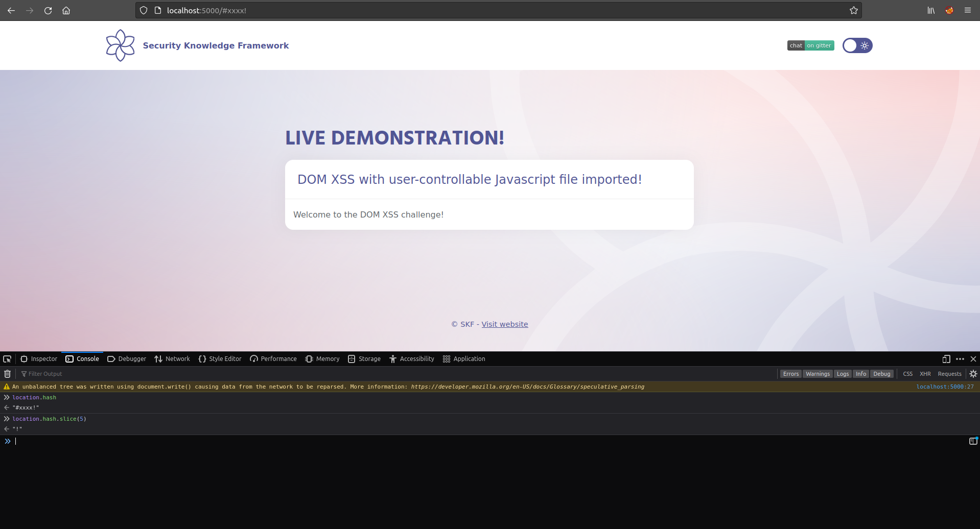Open the Style Editor tab
Screen dimensions: 980x529
220,359
